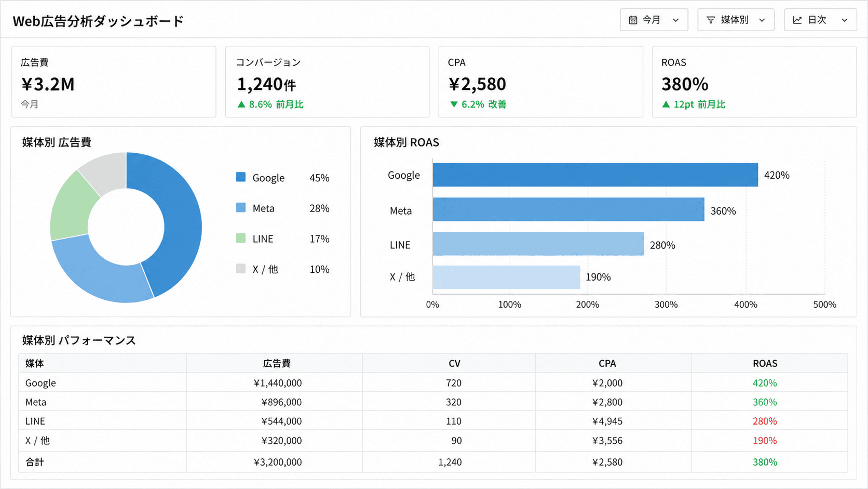Click the 420% bar chart label
Screen dimensions: 868x489
(777, 175)
